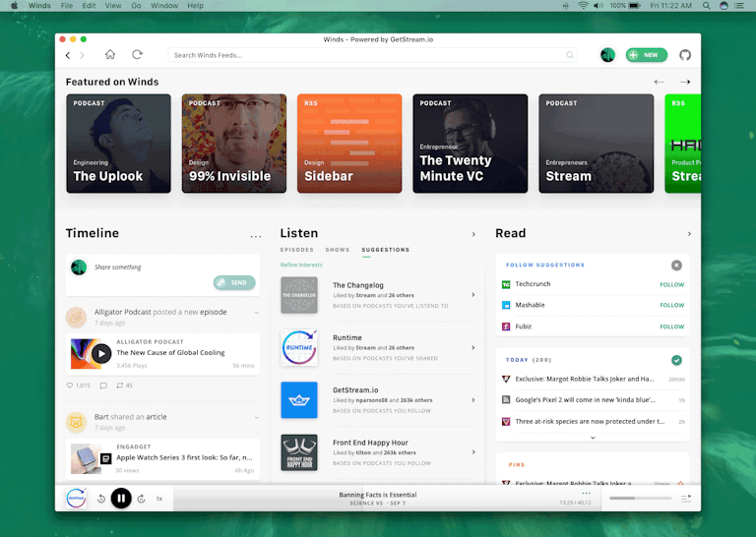Open Wi-Fi status in menu bar
Screen dimensions: 756x537
(x=583, y=6)
